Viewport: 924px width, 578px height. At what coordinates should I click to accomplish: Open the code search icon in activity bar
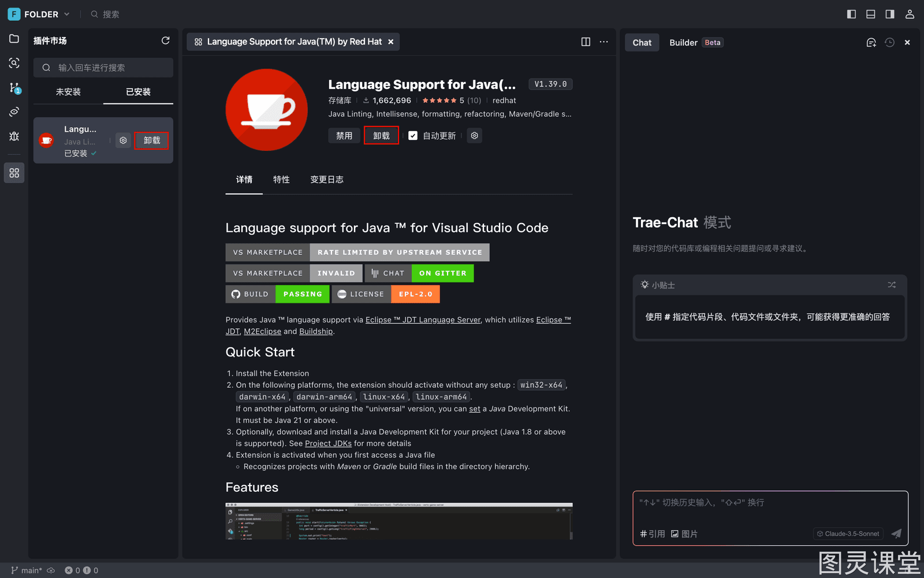pyautogui.click(x=14, y=63)
